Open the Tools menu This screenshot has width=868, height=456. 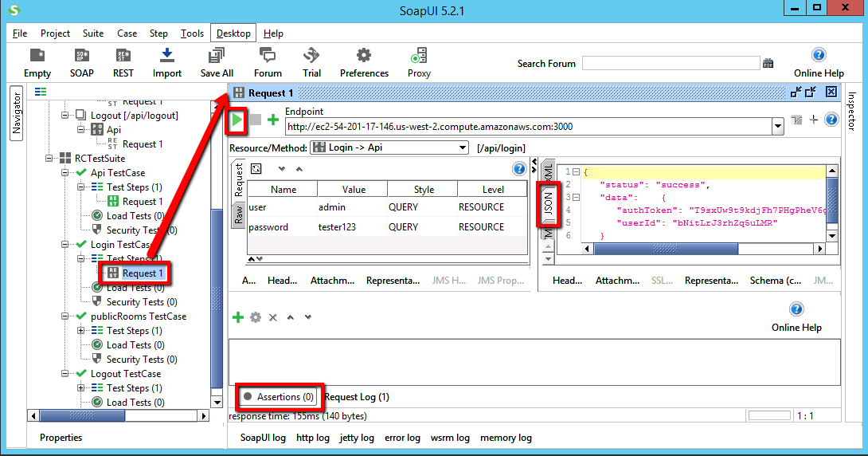(192, 33)
